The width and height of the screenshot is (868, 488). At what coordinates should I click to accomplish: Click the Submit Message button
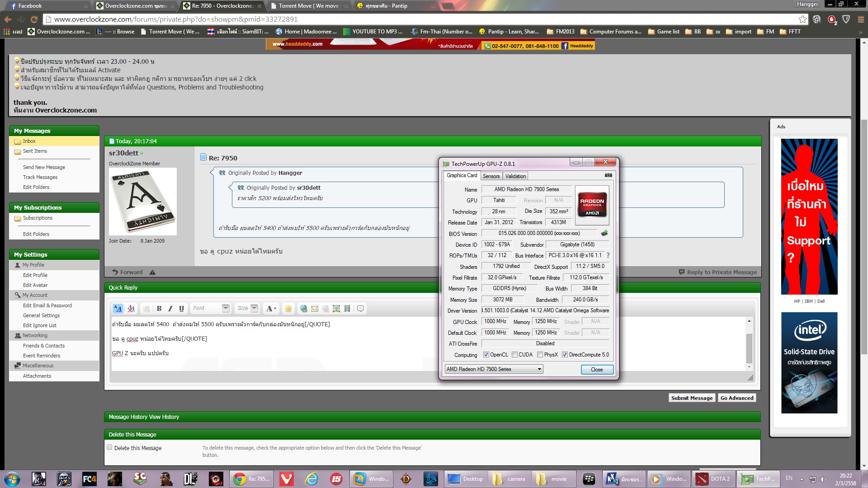coord(692,398)
